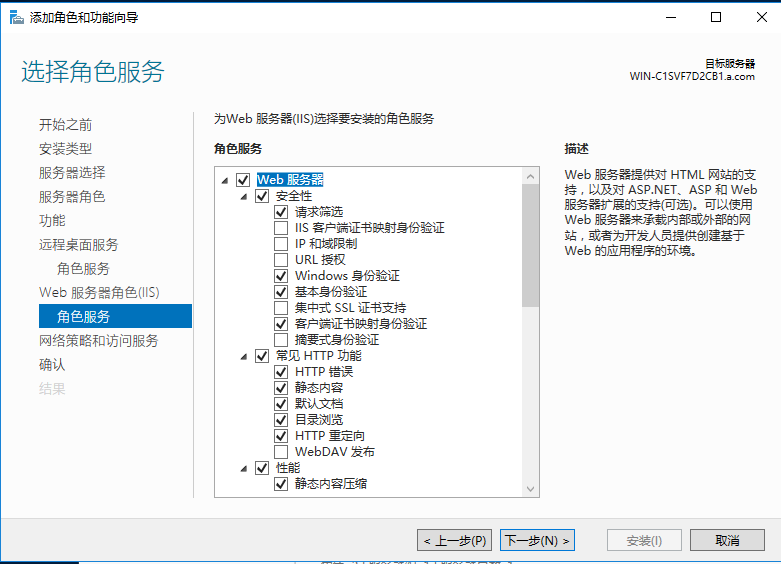Open 服务器选择 wizard step

72,172
